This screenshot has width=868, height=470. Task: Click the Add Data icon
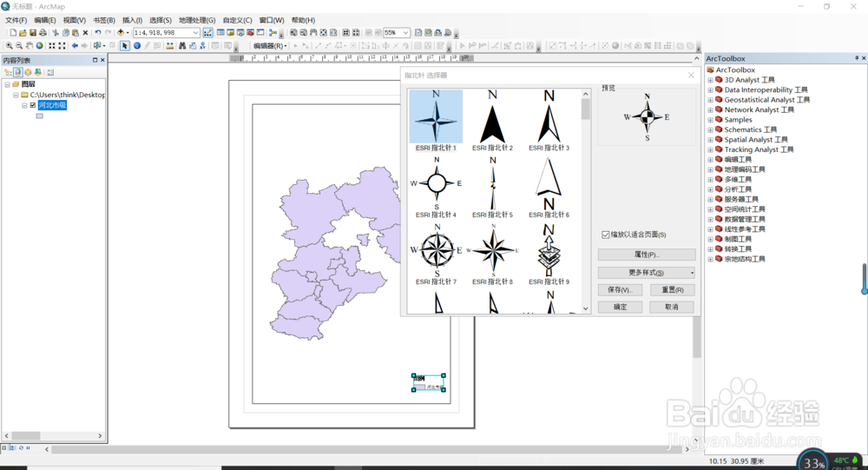(121, 33)
